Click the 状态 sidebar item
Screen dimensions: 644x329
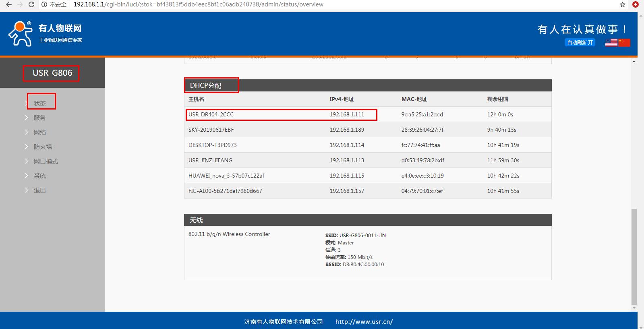39,103
